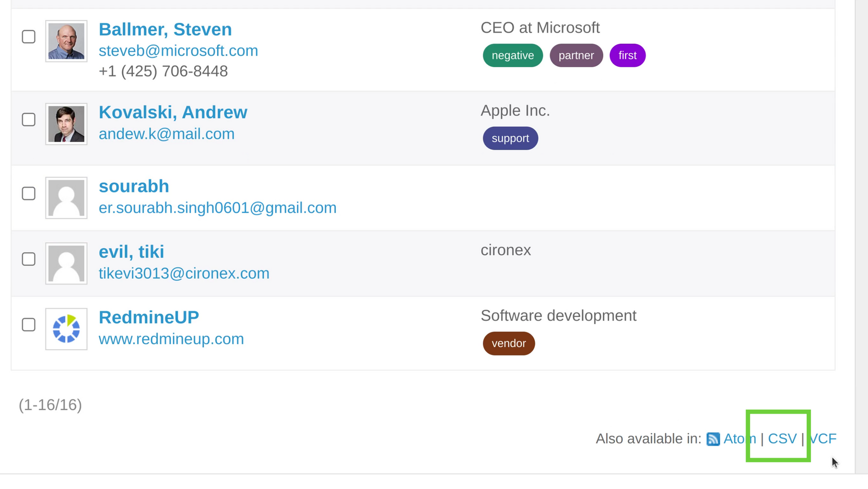Screen dimensions: 868x489
Task: Click the green 'negative' tag
Action: [512, 55]
